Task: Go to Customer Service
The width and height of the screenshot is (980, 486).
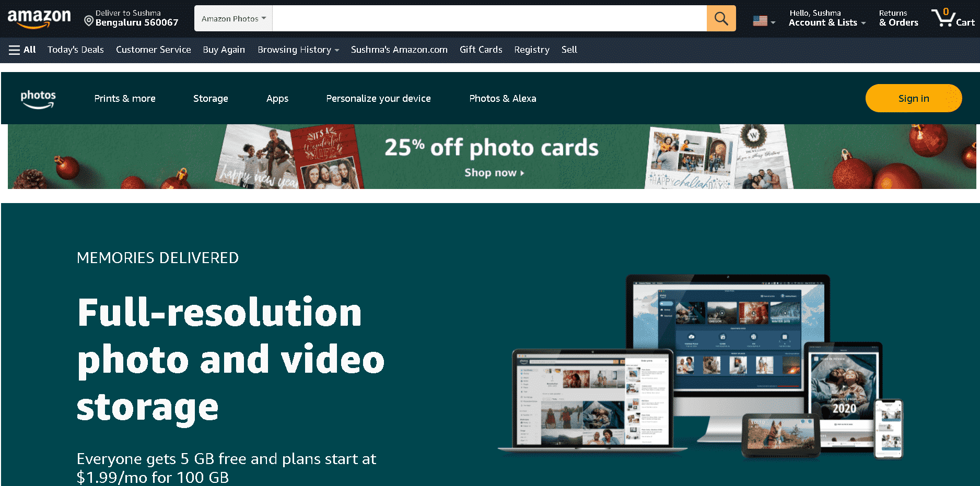Action: coord(154,50)
